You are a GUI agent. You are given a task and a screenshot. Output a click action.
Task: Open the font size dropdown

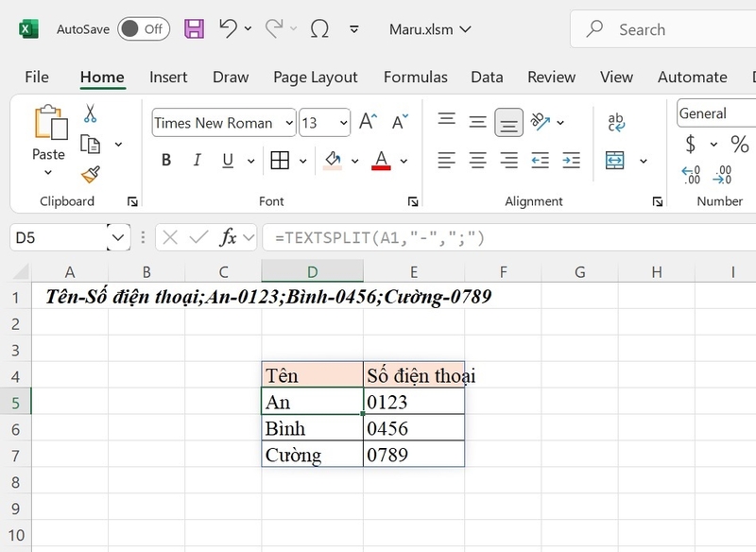coord(344,123)
